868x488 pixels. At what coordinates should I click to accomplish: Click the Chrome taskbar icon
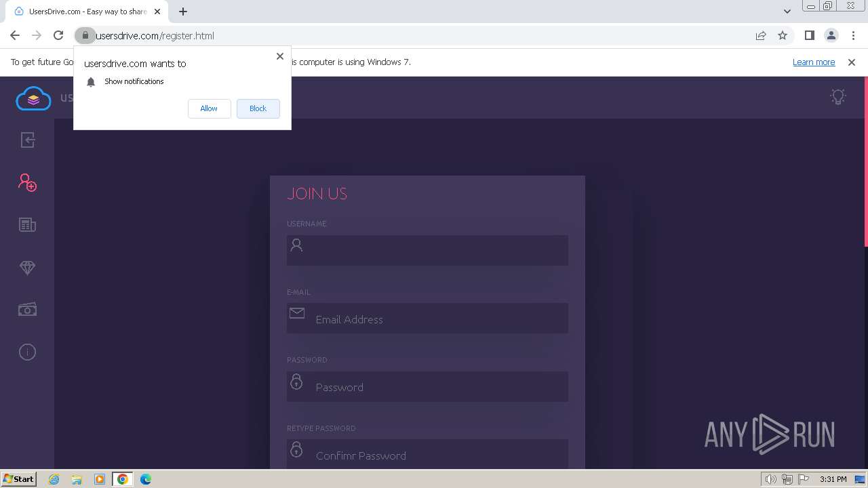coord(123,479)
